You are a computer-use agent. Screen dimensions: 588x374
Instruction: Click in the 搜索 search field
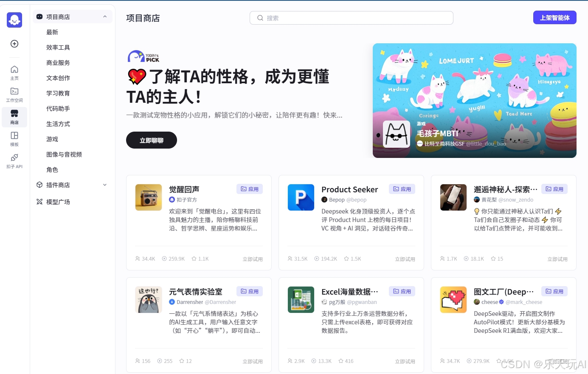pyautogui.click(x=352, y=18)
